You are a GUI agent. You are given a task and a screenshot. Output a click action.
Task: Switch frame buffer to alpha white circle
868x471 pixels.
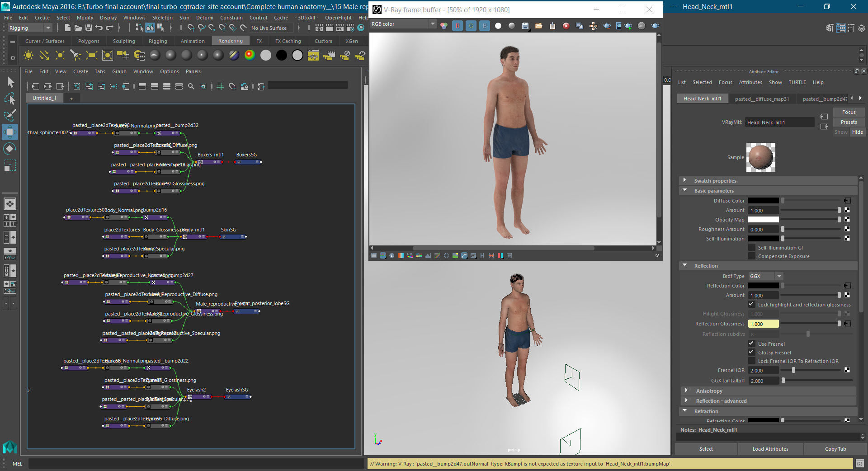pos(498,26)
